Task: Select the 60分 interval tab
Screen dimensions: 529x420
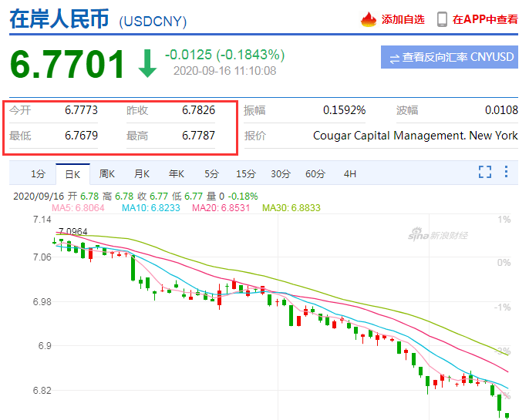Action: [x=315, y=174]
